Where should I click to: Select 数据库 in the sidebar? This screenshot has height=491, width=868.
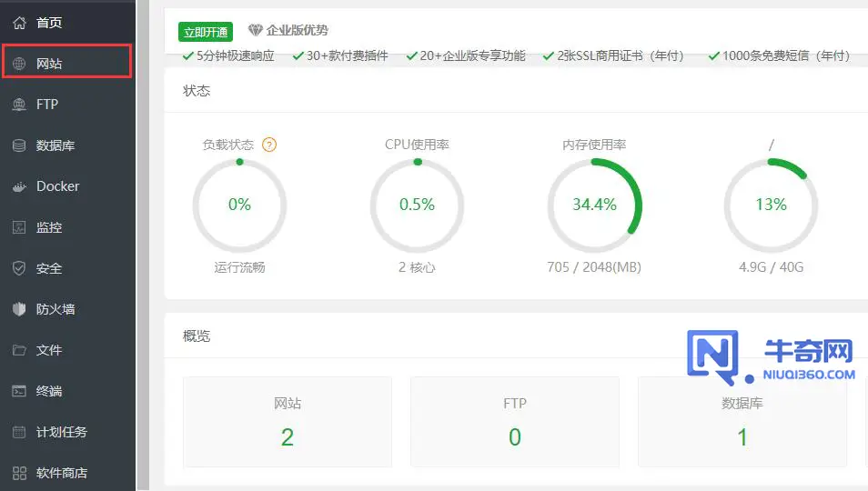click(x=67, y=145)
